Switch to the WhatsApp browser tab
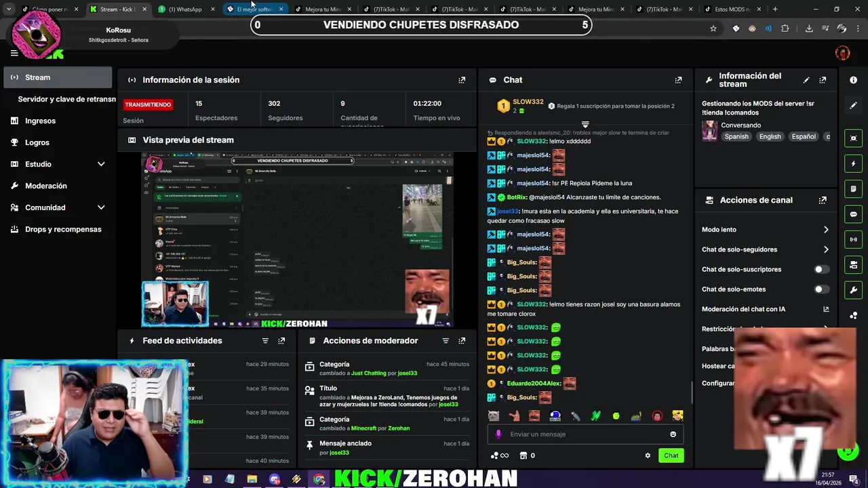Viewport: 868px width, 488px height. [x=184, y=9]
